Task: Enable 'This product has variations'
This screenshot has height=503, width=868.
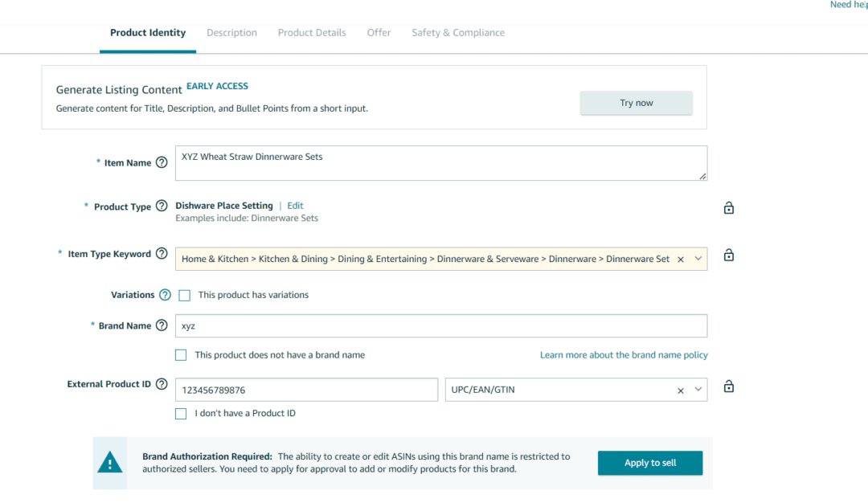Action: (x=184, y=295)
